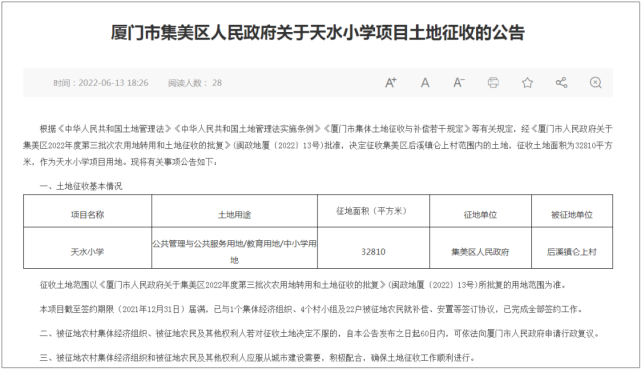Click the opening paragraph starting 根据《中华人民共和国土地管理法》
The height and width of the screenshot is (369, 641).
[x=318, y=145]
